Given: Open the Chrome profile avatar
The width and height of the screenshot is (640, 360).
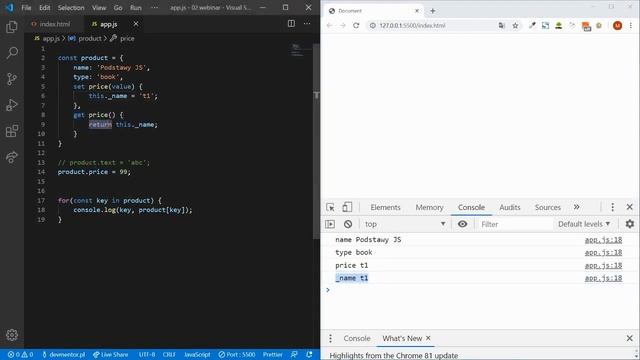Looking at the screenshot, I should (617, 25).
